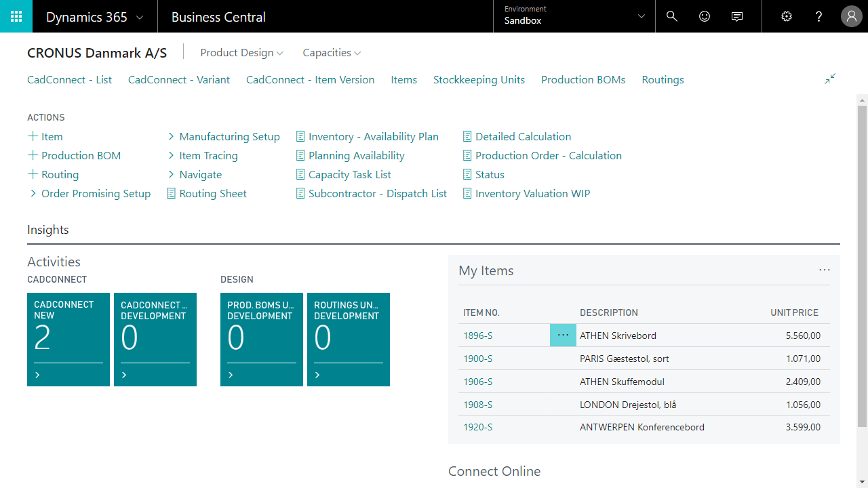Click CRONUS Danmark A/S company name
Image resolution: width=868 pixels, height=488 pixels.
pyautogui.click(x=97, y=52)
